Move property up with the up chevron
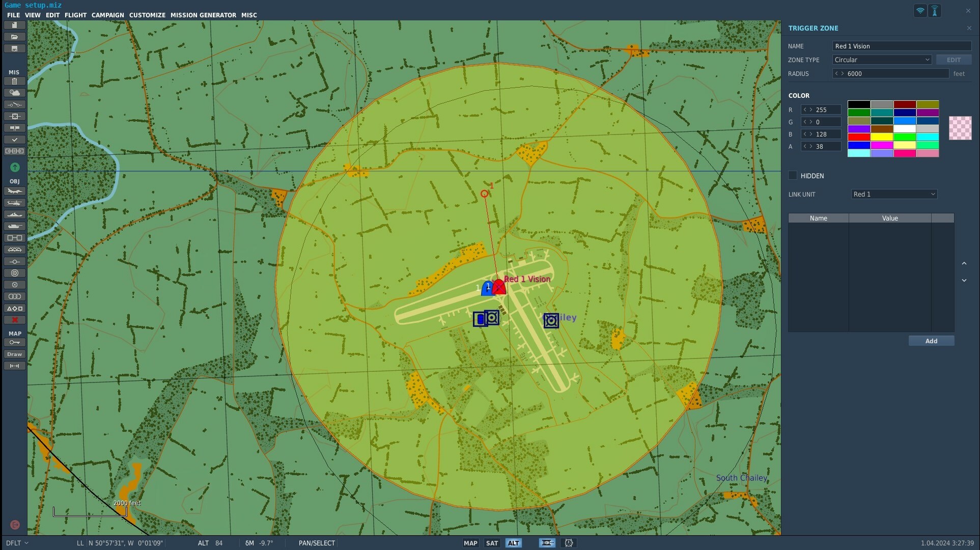 coord(964,263)
